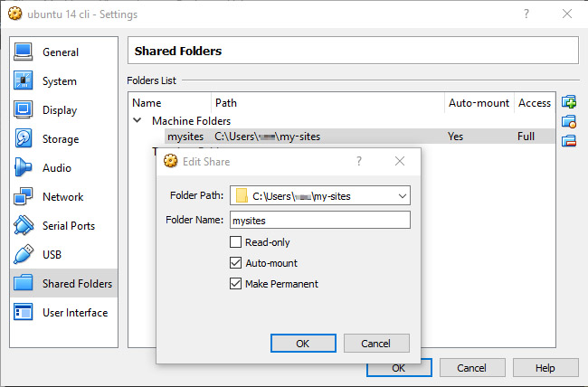Image resolution: width=588 pixels, height=387 pixels.
Task: Click the remove shared folder icon
Action: point(569,140)
